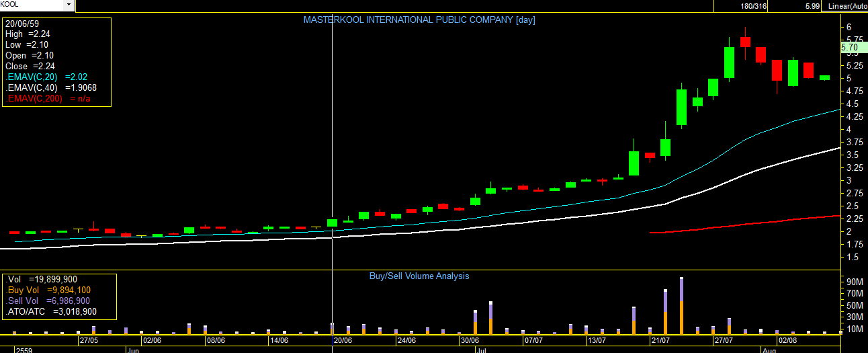Click the Buy/Sell Volume Analysis panel title

click(x=419, y=276)
